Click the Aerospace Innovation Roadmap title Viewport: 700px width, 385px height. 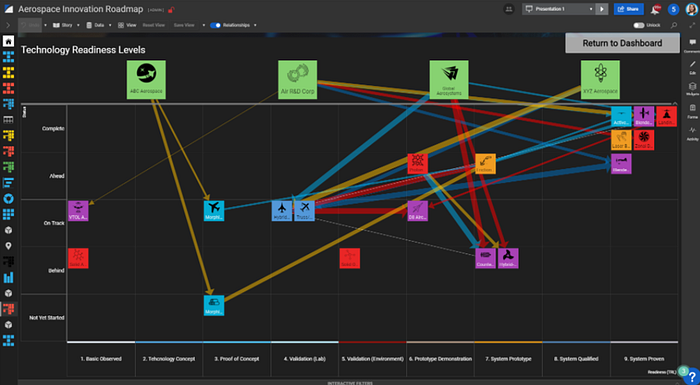pos(81,9)
